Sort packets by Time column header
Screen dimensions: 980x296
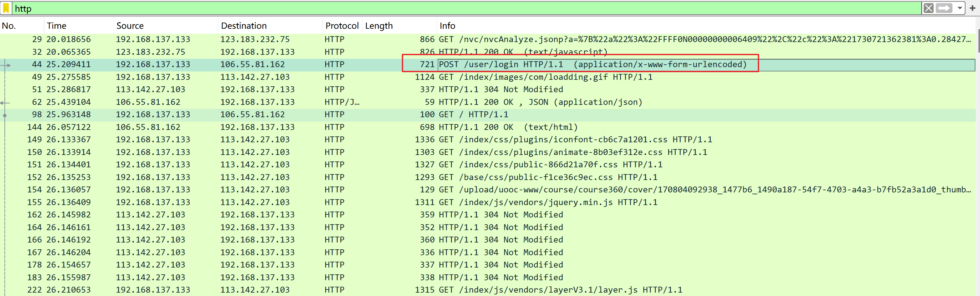pyautogui.click(x=79, y=25)
